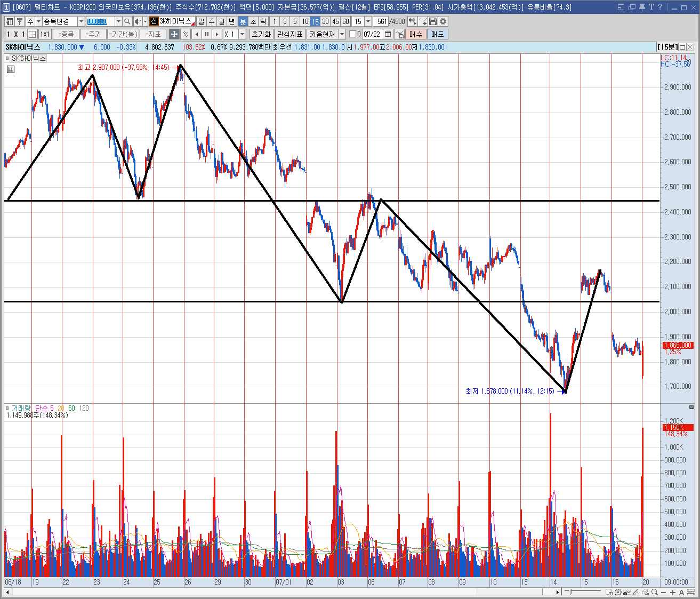The image size is (700, 599).
Task: Toggle the percent scale icon
Action: tap(185, 34)
